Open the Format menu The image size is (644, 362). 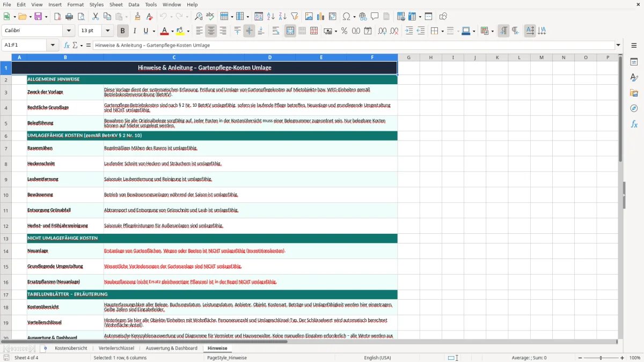[75, 4]
